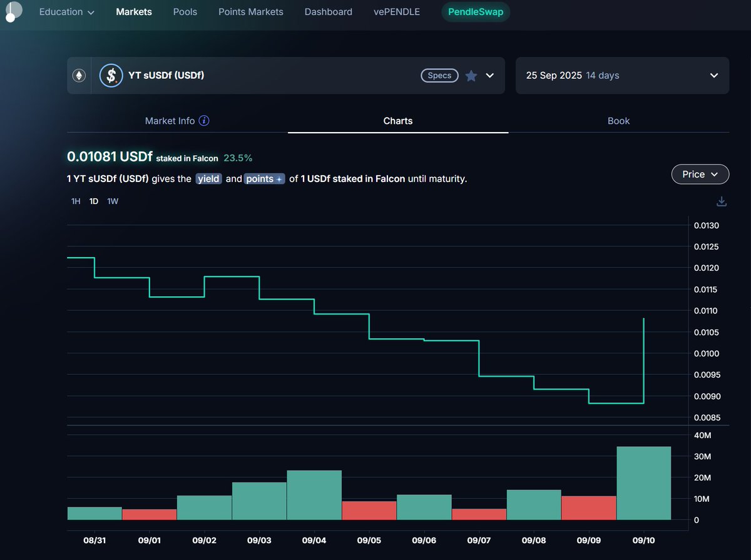The width and height of the screenshot is (751, 560).
Task: Click the yield tag
Action: [208, 179]
